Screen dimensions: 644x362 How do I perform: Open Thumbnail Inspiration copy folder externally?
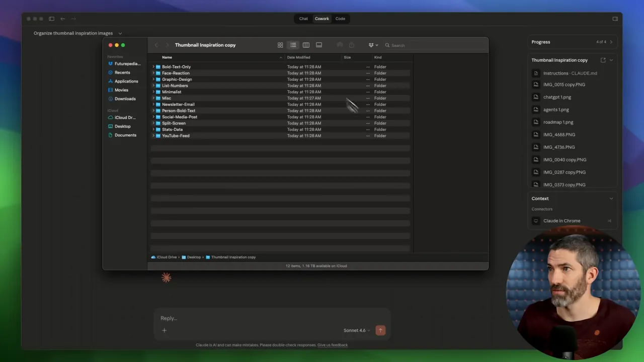pyautogui.click(x=603, y=60)
